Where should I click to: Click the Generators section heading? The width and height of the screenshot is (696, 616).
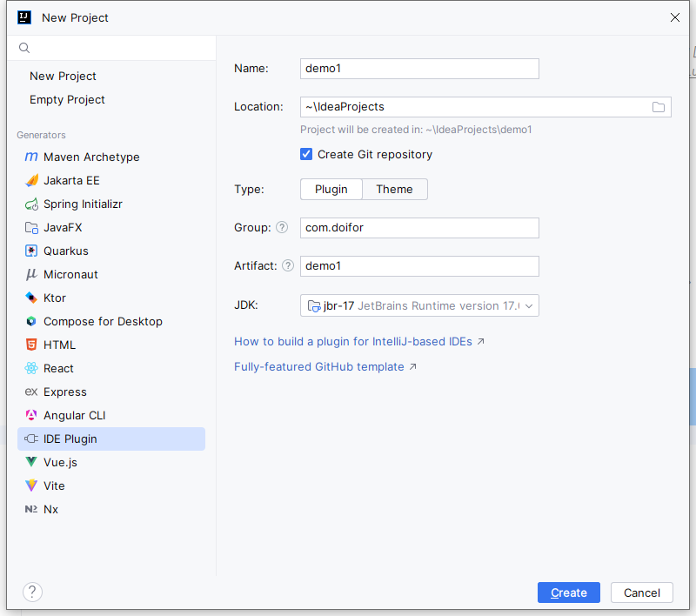click(41, 135)
